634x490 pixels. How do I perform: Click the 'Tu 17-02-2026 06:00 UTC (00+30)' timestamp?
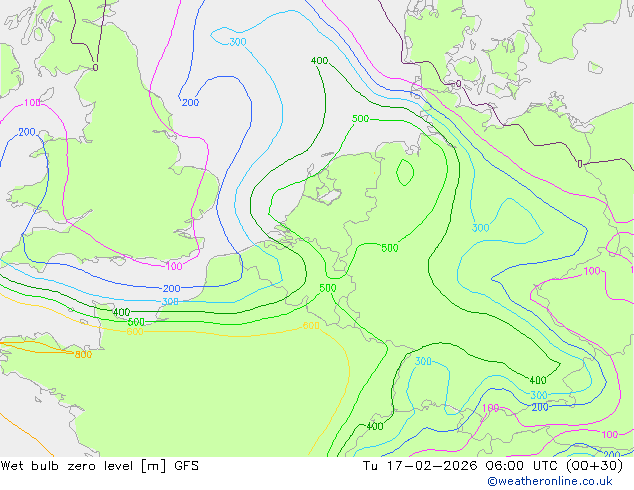tap(493, 466)
